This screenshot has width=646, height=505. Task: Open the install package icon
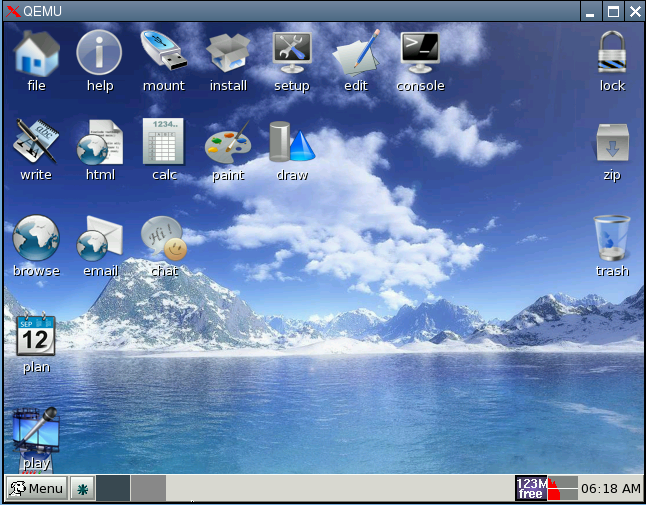(228, 54)
